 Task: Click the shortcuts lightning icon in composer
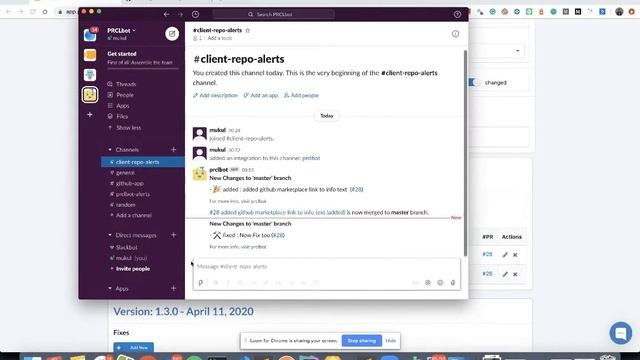200,282
